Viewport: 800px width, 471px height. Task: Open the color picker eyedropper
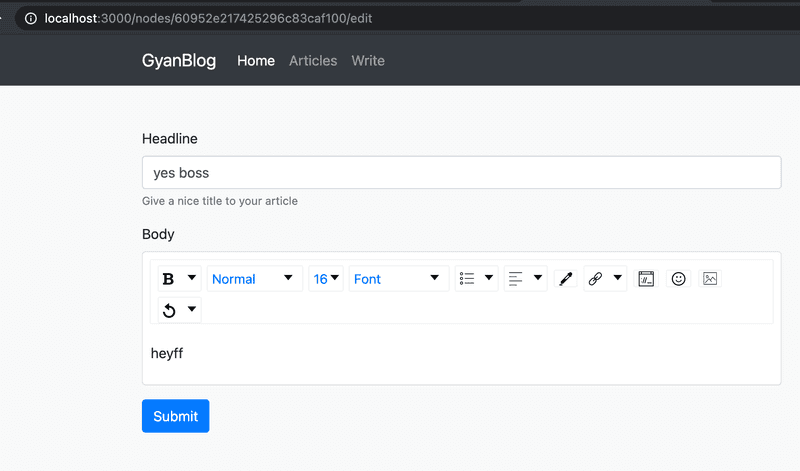pos(565,279)
